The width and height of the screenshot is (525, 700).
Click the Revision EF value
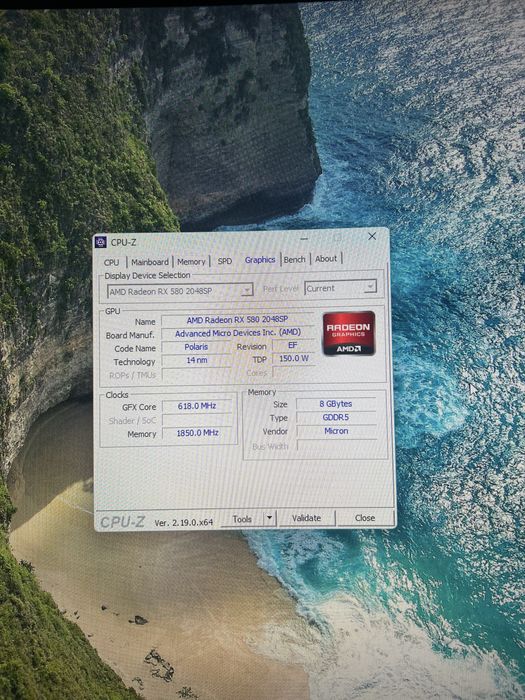coord(293,346)
